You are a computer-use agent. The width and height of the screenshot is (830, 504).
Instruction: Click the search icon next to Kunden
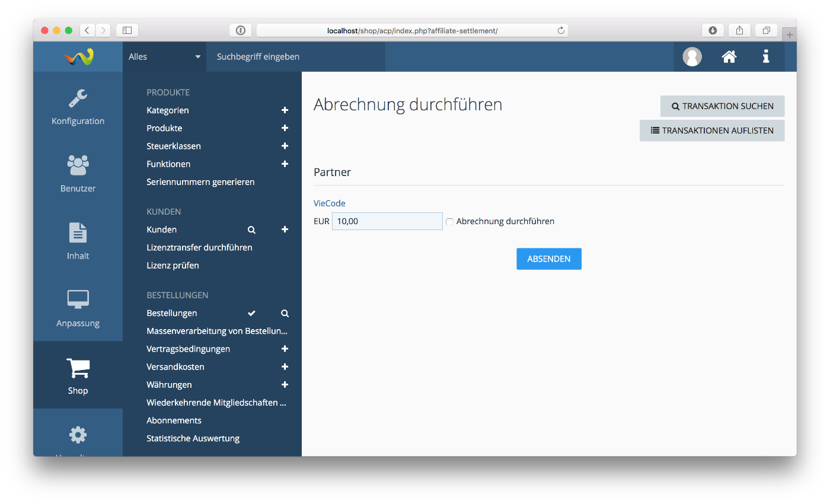(x=251, y=229)
